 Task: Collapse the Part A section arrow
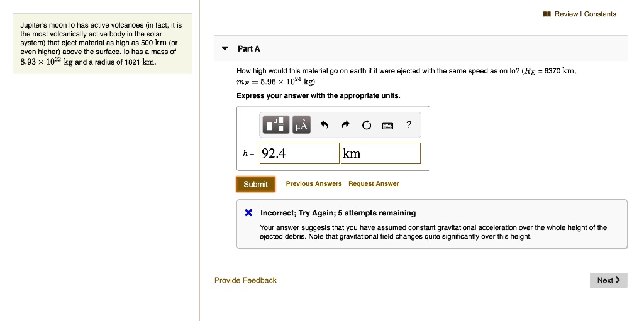[x=225, y=48]
